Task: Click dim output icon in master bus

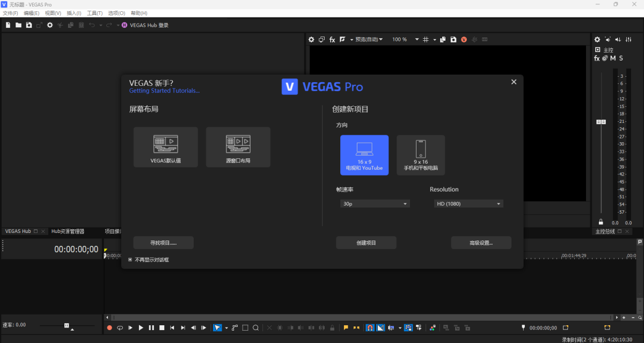Action: pyautogui.click(x=618, y=39)
